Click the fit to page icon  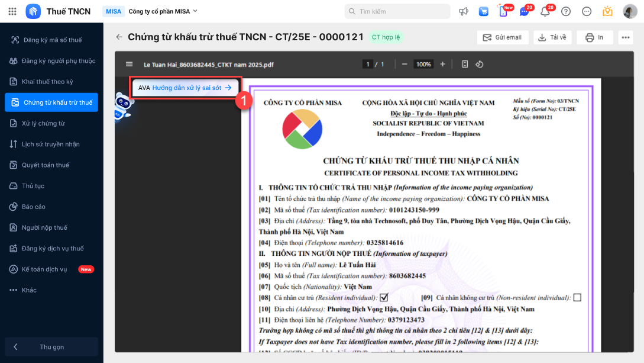(x=464, y=64)
